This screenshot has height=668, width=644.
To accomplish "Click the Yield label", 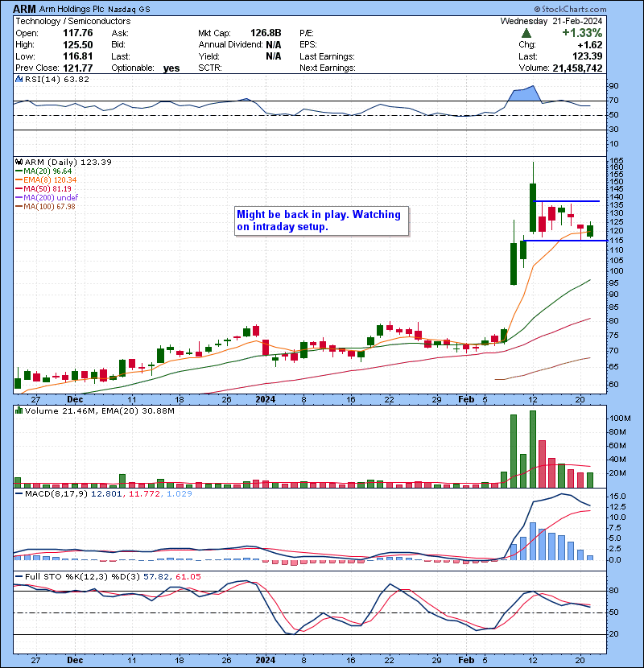I will tap(208, 56).
